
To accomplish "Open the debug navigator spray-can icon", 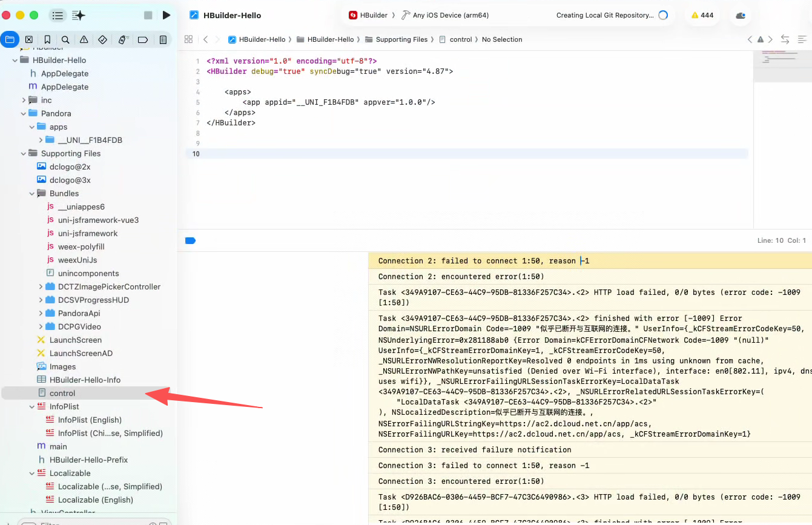I will pos(123,39).
